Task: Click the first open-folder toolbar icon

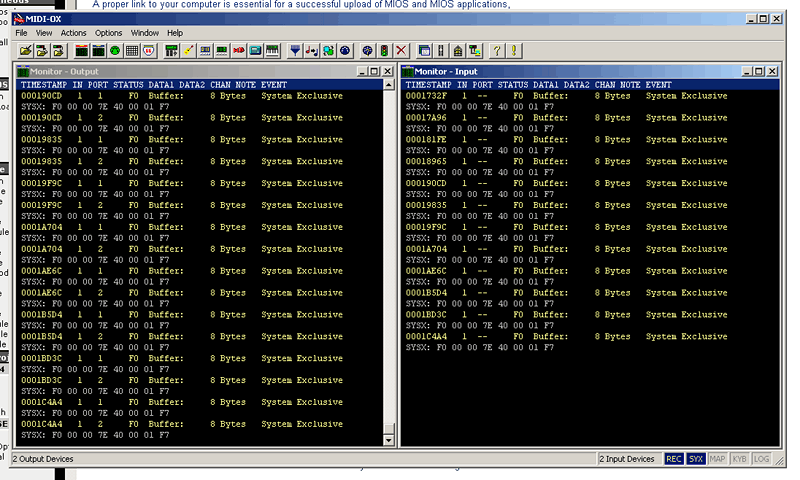Action: (26, 50)
